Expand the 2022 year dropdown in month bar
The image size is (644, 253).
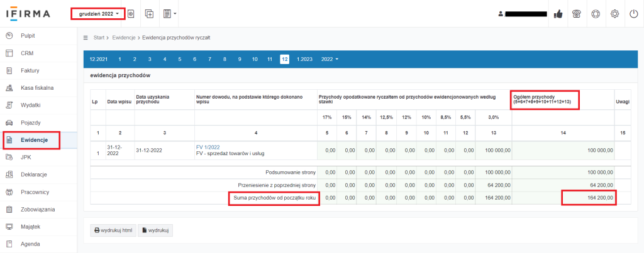(330, 59)
